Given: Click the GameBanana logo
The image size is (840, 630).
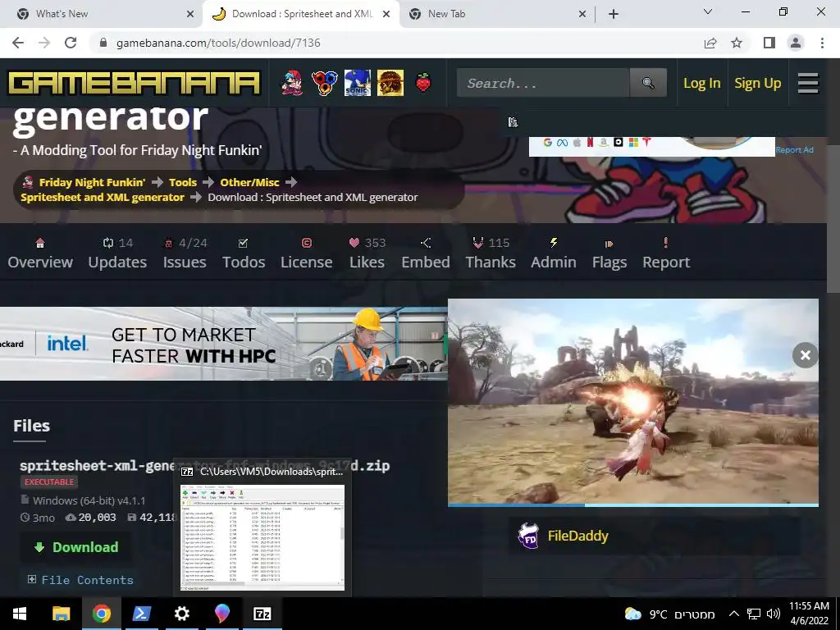Looking at the screenshot, I should 134,83.
